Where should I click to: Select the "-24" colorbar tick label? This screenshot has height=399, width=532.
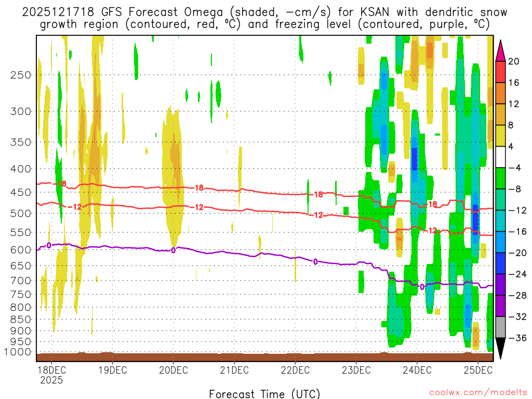pyautogui.click(x=517, y=274)
